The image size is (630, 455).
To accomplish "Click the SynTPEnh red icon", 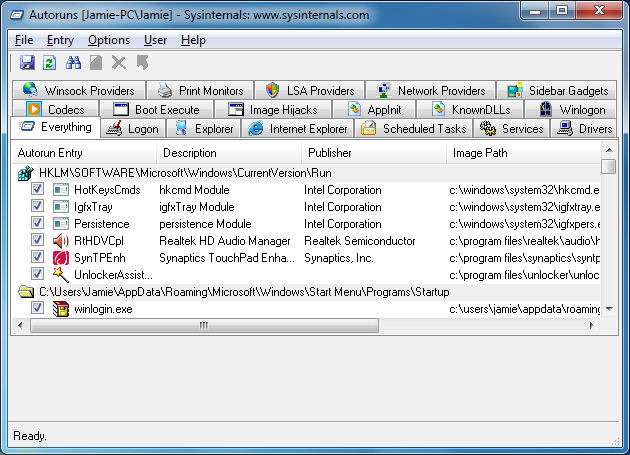I will coord(61,258).
